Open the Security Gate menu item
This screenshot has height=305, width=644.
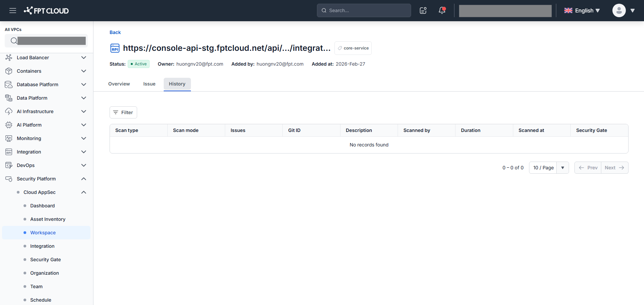coord(45,260)
